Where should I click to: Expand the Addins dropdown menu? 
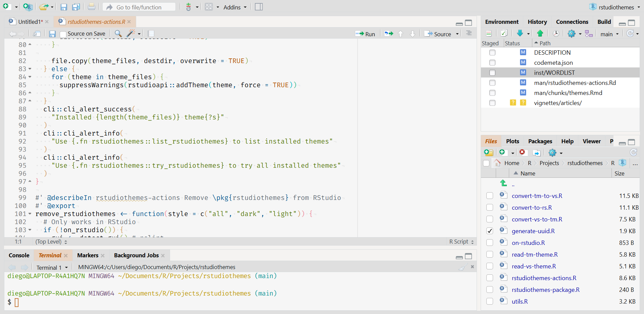[x=235, y=7]
